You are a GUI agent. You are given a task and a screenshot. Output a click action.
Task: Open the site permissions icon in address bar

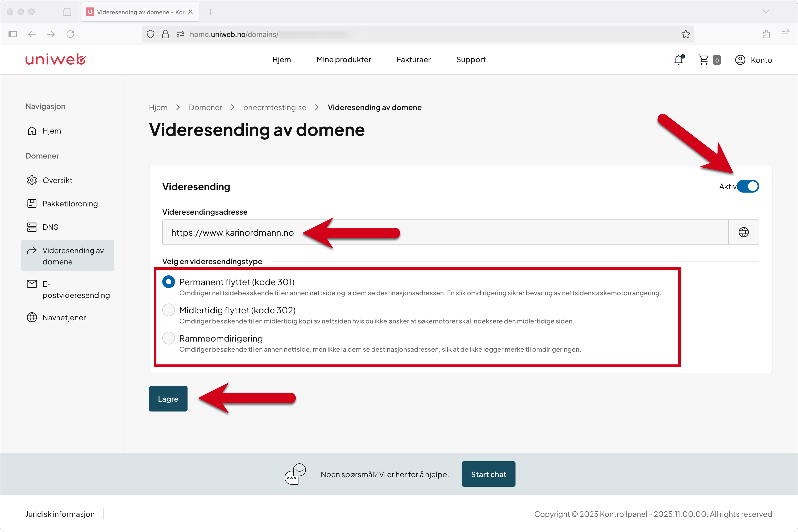tap(180, 34)
